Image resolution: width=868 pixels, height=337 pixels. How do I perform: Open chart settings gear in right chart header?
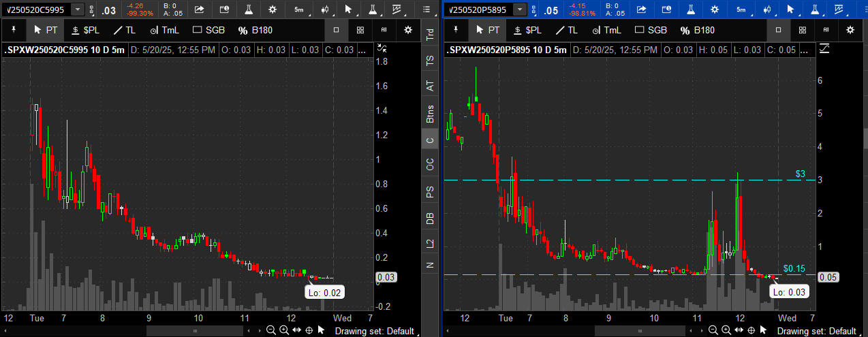coord(714,10)
